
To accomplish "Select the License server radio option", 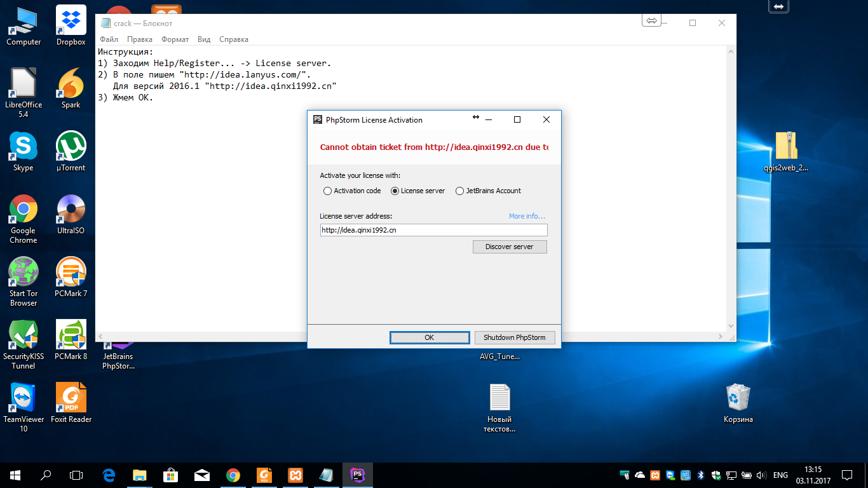I will tap(417, 191).
